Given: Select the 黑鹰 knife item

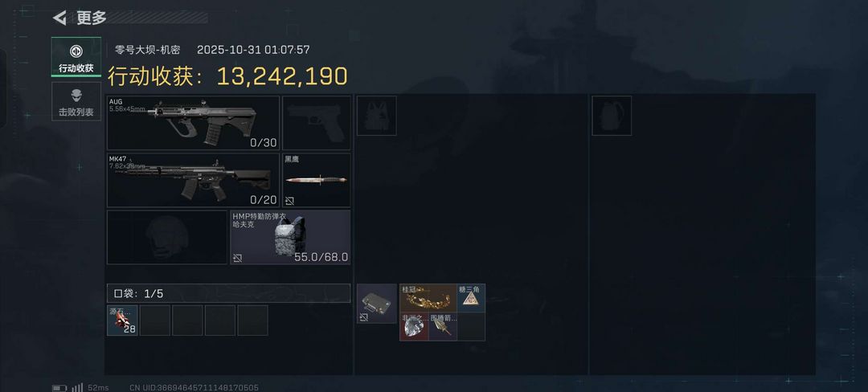Looking at the screenshot, I should click(x=317, y=180).
